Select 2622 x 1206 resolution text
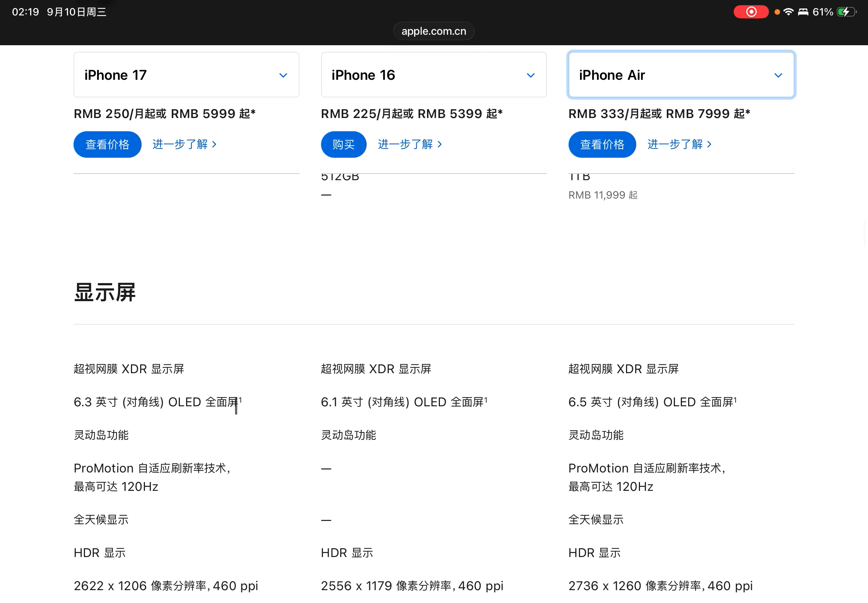Viewport: 868px width, 603px height. [x=166, y=586]
